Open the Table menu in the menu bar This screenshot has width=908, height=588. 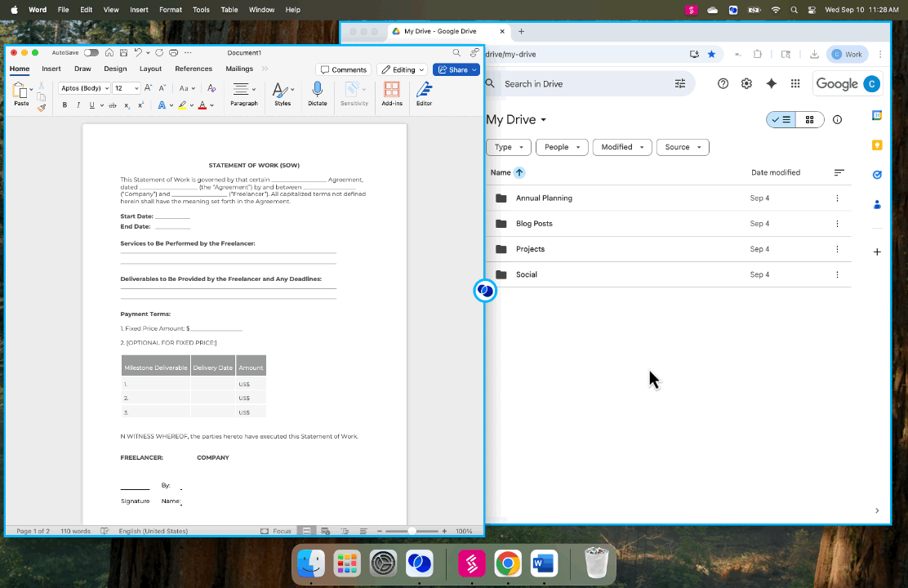pyautogui.click(x=229, y=9)
